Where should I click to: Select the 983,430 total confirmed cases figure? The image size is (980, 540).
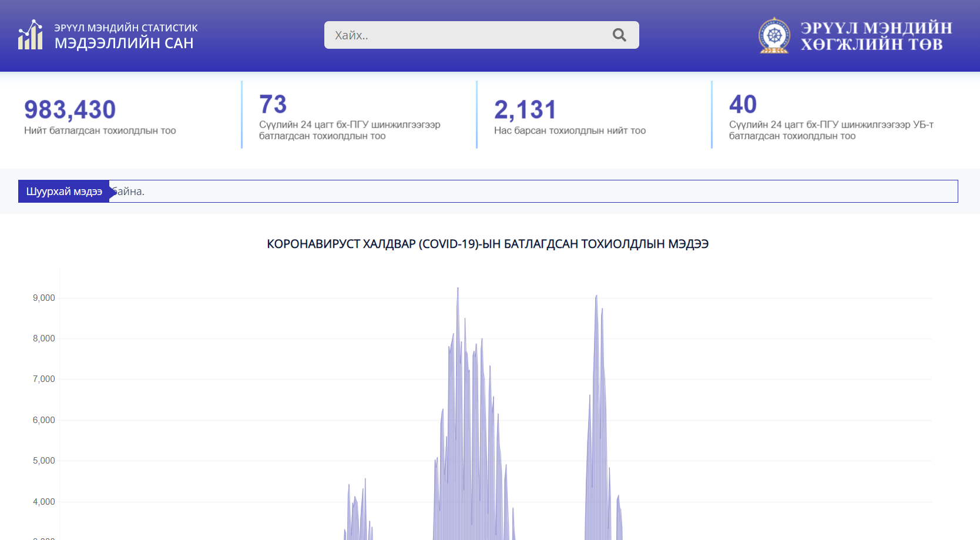click(x=70, y=110)
